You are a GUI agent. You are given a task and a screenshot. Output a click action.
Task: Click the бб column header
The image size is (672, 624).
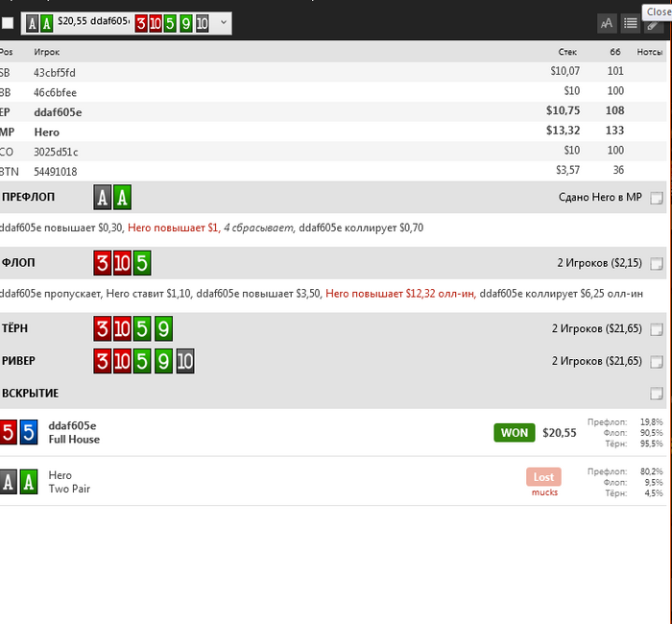pos(615,52)
